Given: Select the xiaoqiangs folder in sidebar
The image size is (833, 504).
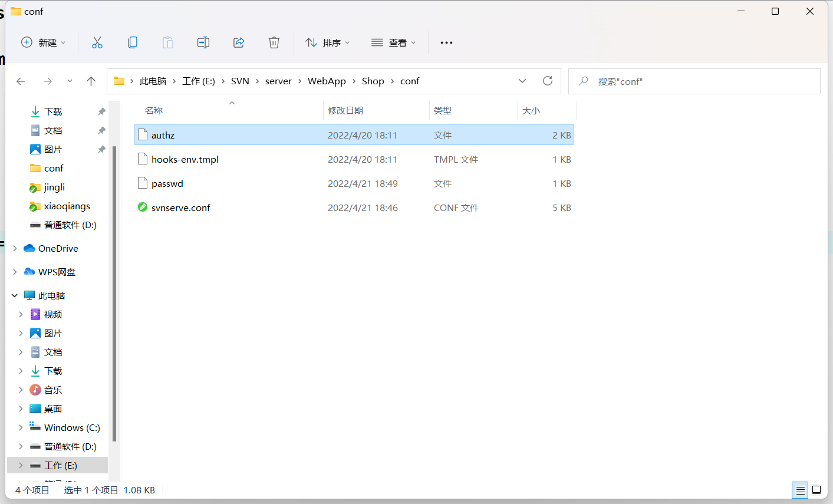Looking at the screenshot, I should click(x=67, y=206).
